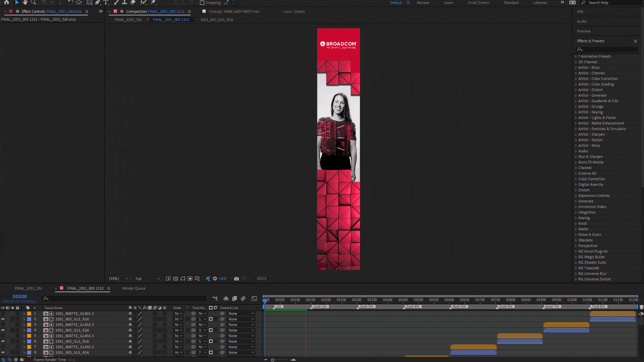Select the Type tool

pyautogui.click(x=106, y=2)
